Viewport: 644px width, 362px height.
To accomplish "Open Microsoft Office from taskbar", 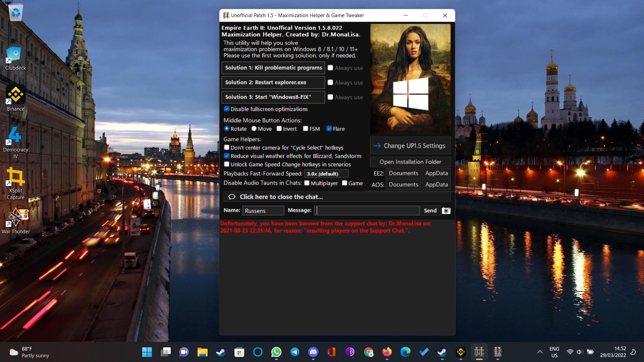I will tap(331, 352).
